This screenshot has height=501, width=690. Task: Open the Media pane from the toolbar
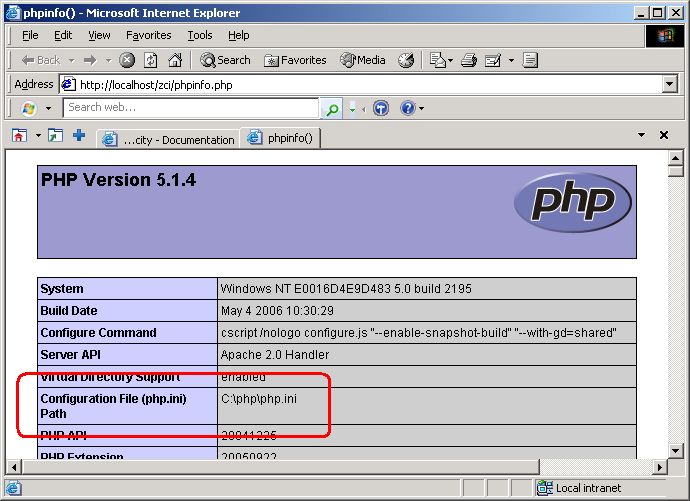(363, 60)
